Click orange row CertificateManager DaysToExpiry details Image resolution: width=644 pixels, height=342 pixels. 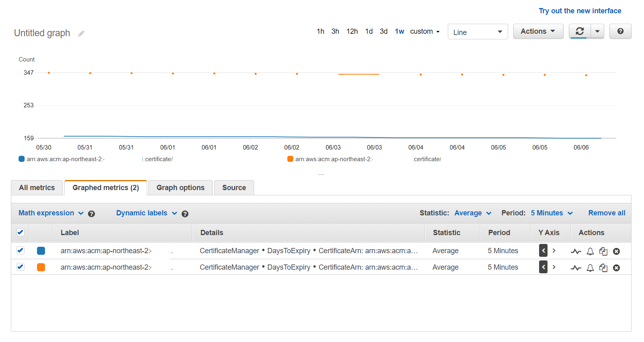click(309, 267)
